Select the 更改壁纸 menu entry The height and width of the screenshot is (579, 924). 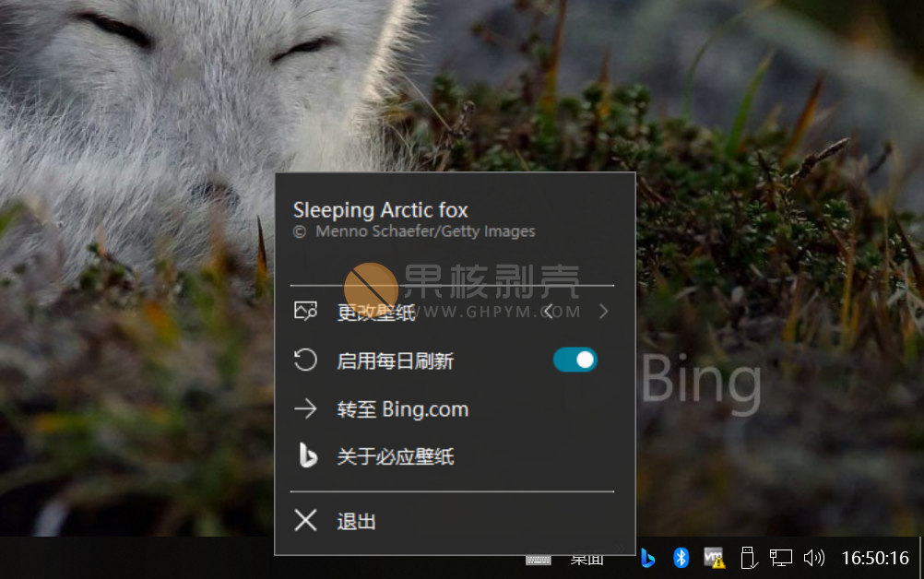pos(376,313)
